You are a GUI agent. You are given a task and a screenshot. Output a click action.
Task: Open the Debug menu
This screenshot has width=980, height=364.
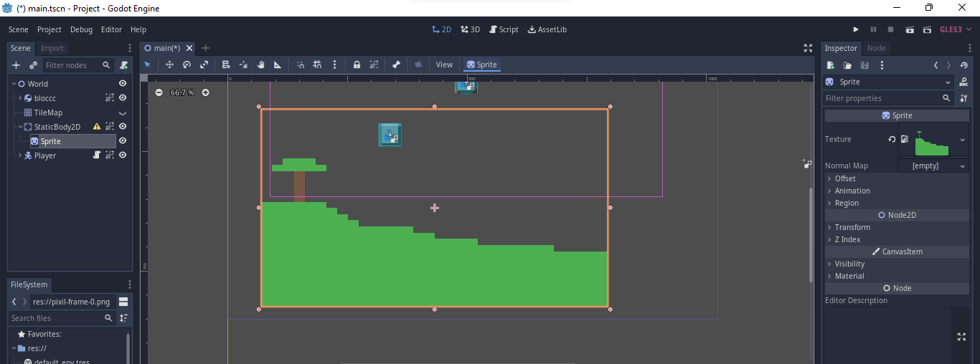[x=81, y=29]
